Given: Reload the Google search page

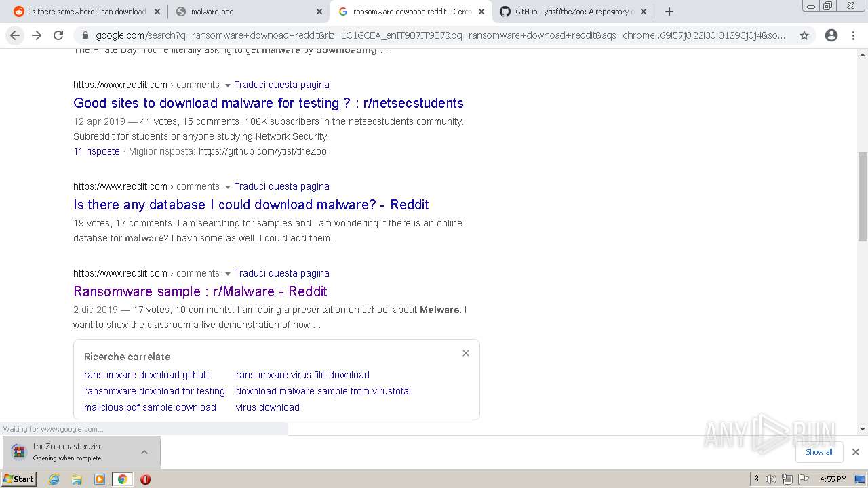Looking at the screenshot, I should (x=58, y=35).
